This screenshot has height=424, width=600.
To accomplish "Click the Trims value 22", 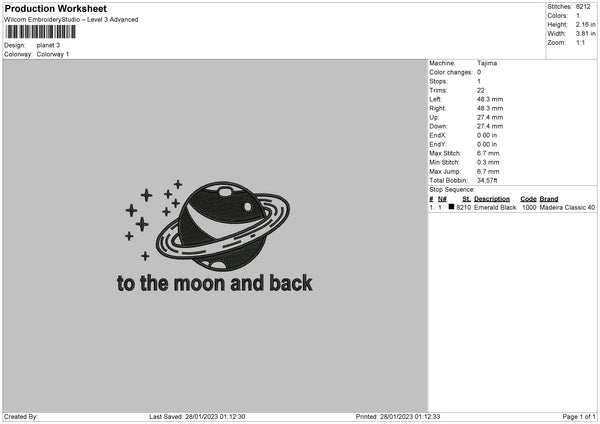I will 481,90.
